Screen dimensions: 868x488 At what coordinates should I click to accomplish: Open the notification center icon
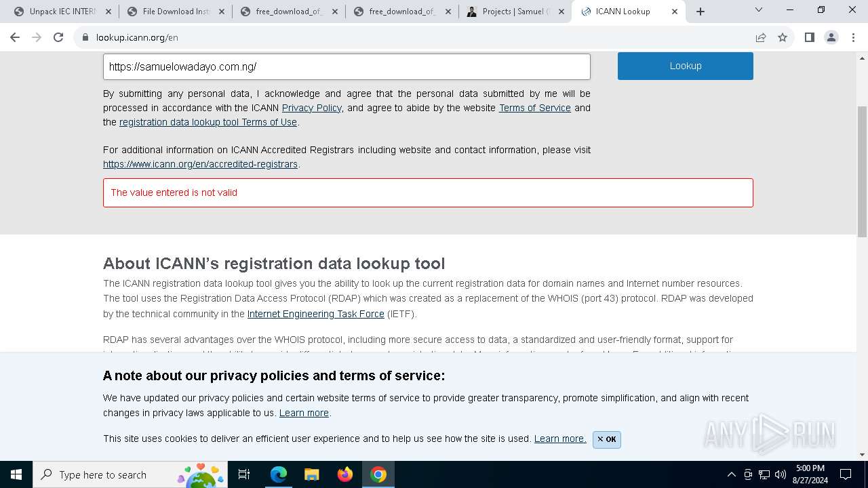pos(846,474)
